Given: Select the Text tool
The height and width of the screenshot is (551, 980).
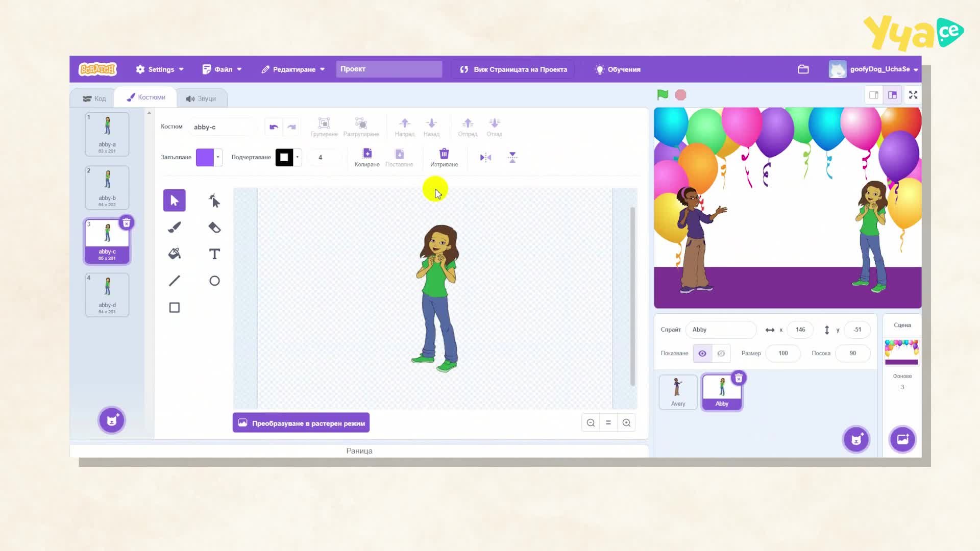Looking at the screenshot, I should click(214, 254).
